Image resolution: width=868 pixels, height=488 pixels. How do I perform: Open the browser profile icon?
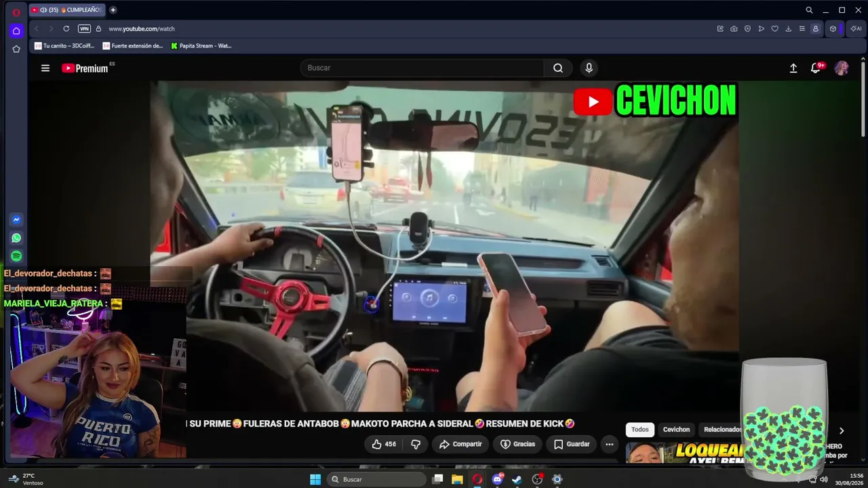[815, 28]
